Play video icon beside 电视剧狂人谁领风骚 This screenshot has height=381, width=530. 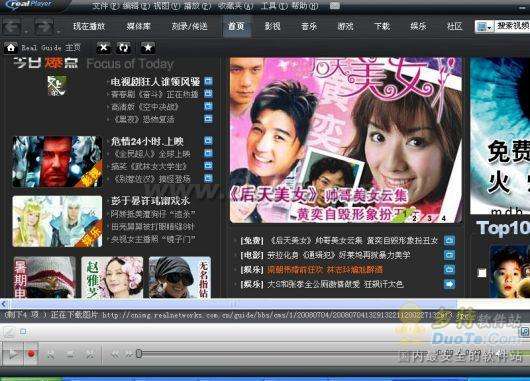click(208, 81)
